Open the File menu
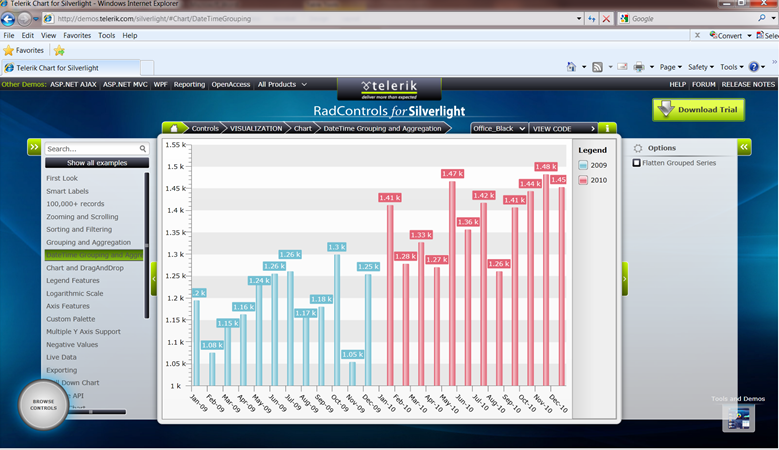This screenshot has height=450, width=779. click(9, 35)
